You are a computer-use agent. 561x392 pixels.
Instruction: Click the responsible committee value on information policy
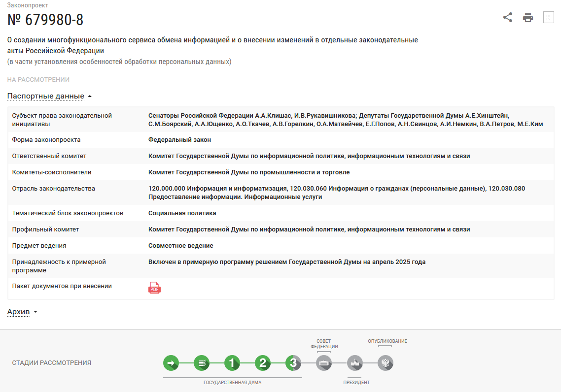pos(309,156)
